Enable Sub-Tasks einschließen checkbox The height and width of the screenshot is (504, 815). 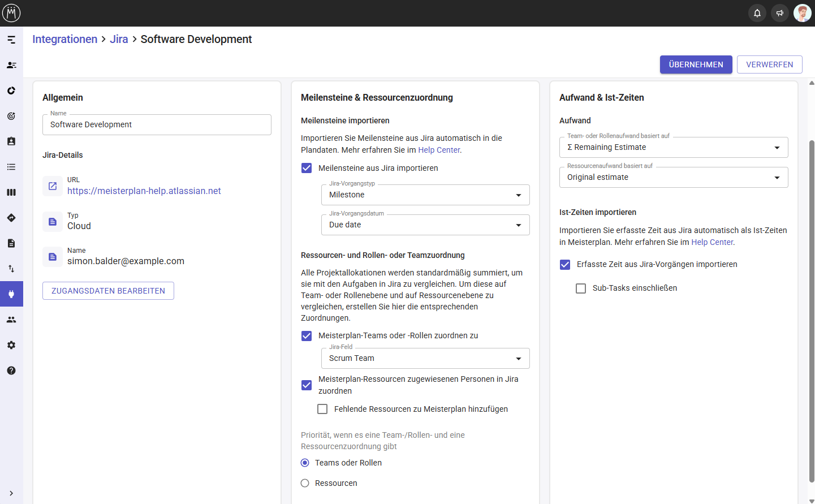pyautogui.click(x=581, y=288)
